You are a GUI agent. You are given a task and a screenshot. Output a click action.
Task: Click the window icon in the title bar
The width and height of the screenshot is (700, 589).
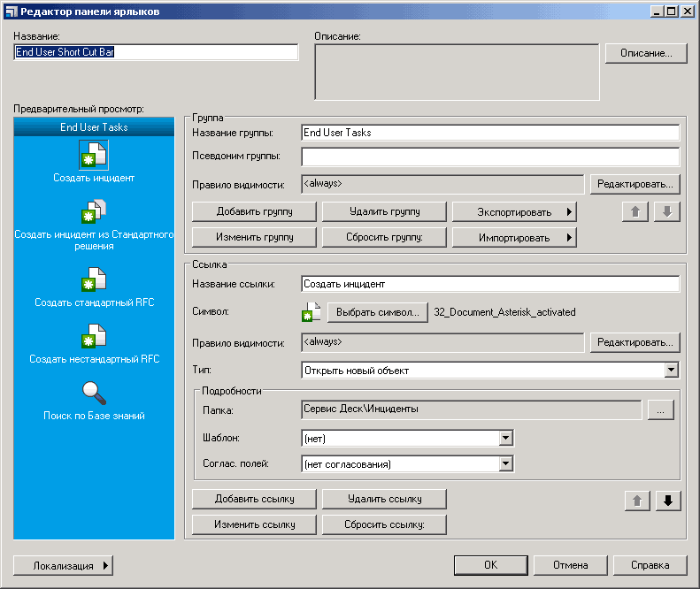12,11
